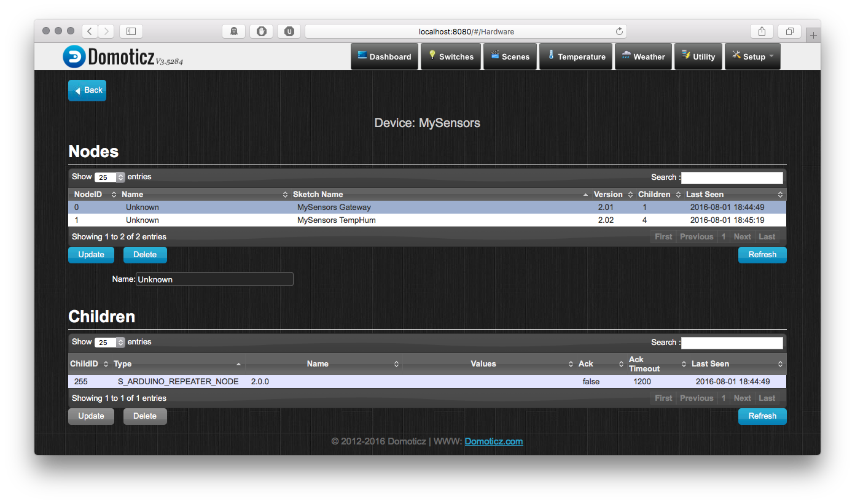Select the MySensors TempHum node row
This screenshot has width=855, height=504.
point(427,220)
